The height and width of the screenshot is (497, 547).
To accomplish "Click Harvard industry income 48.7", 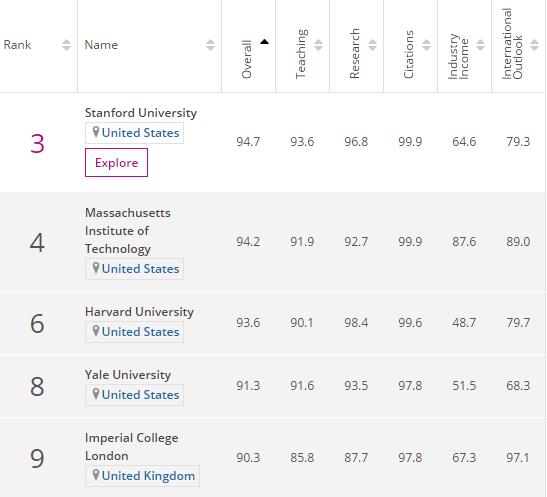I will 464,322.
